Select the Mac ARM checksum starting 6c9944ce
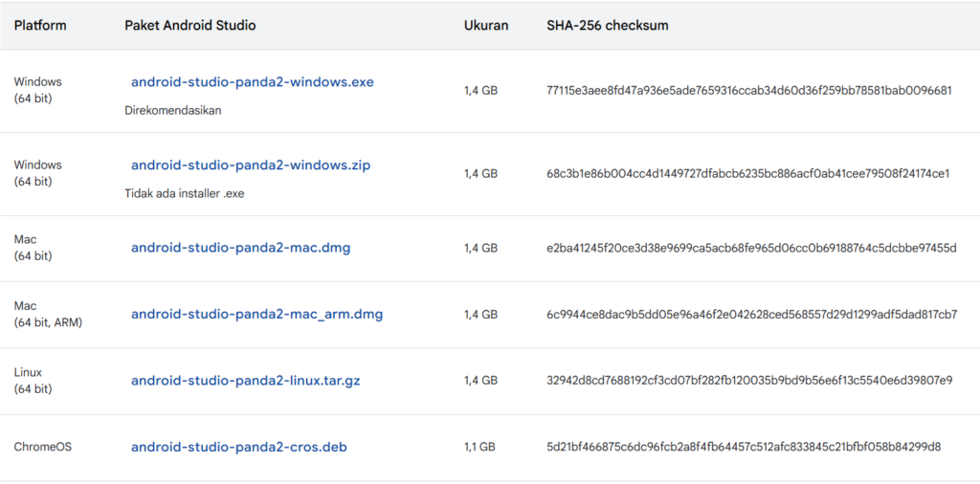This screenshot has width=980, height=484. (x=751, y=314)
